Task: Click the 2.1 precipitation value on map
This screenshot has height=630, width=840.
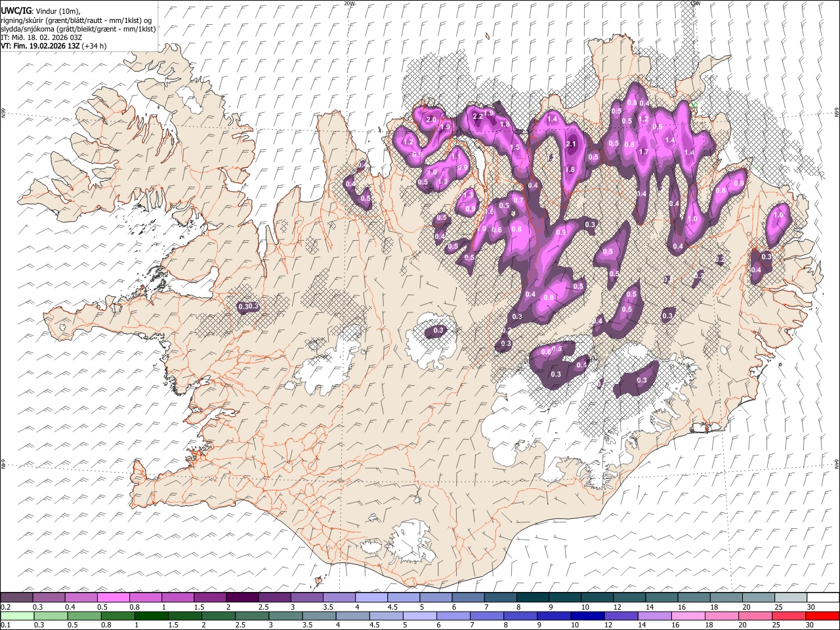Action: pos(570,144)
